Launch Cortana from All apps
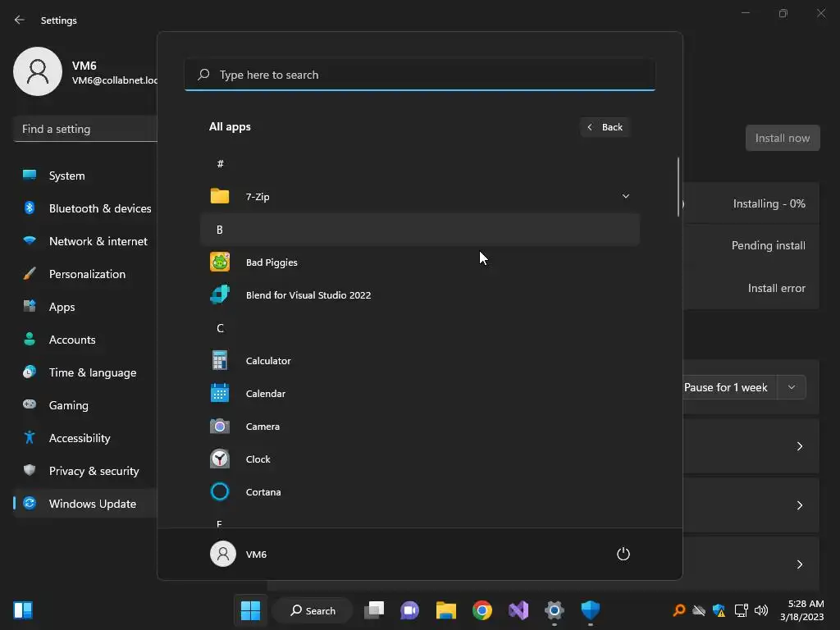The height and width of the screenshot is (630, 840). (420, 492)
